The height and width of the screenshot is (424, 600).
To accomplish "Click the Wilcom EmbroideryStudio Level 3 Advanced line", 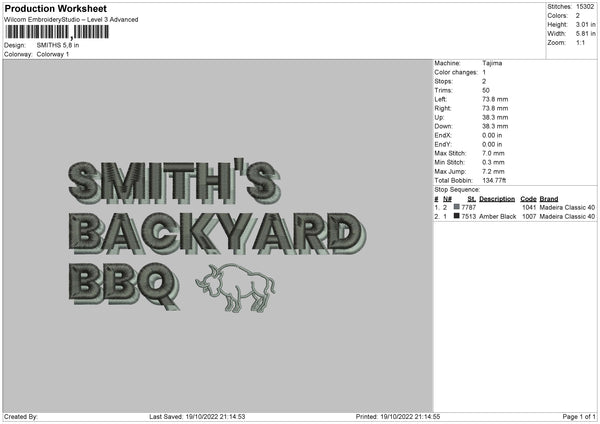I will coord(71,20).
